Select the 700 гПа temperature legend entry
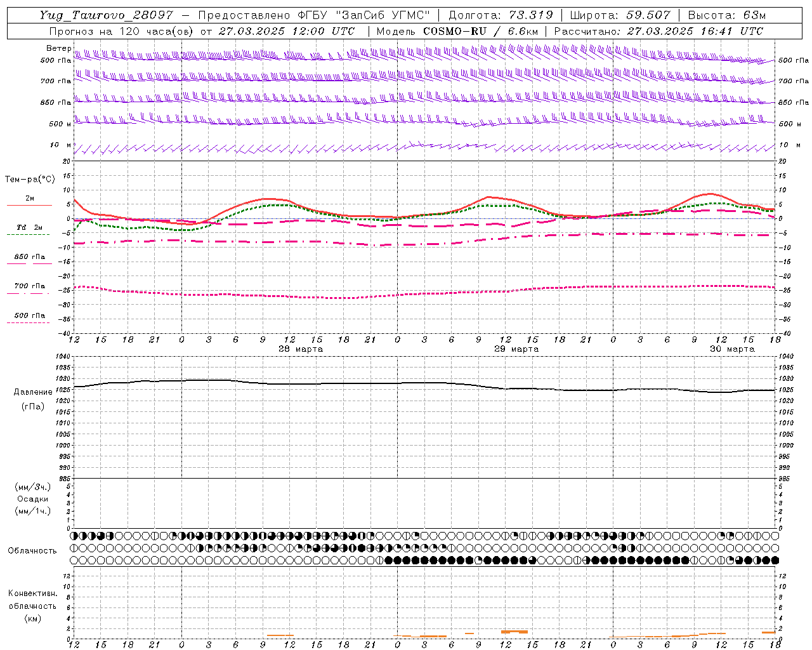The image size is (812, 650). pos(30,286)
